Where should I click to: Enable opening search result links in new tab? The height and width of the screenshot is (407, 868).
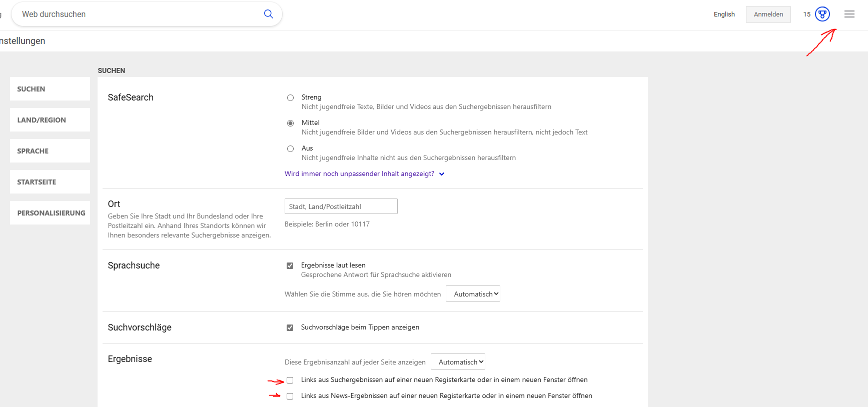(290, 380)
